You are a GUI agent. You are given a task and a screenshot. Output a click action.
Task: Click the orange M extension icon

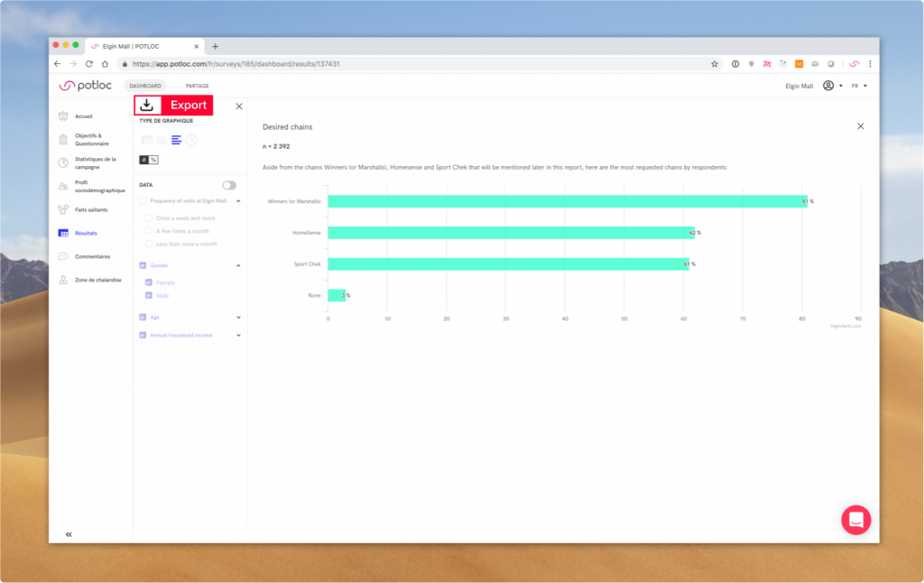coord(799,64)
